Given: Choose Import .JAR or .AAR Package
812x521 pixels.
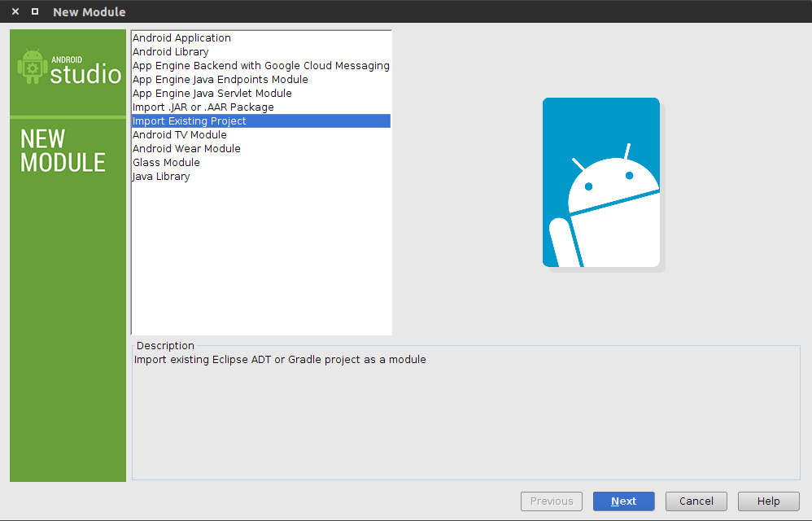Looking at the screenshot, I should tap(261, 107).
